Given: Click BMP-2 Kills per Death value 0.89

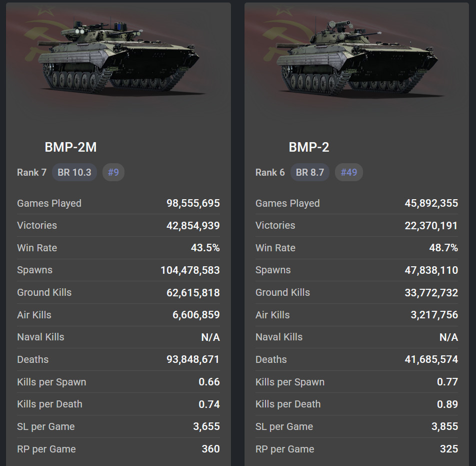Looking at the screenshot, I should click(x=447, y=404).
